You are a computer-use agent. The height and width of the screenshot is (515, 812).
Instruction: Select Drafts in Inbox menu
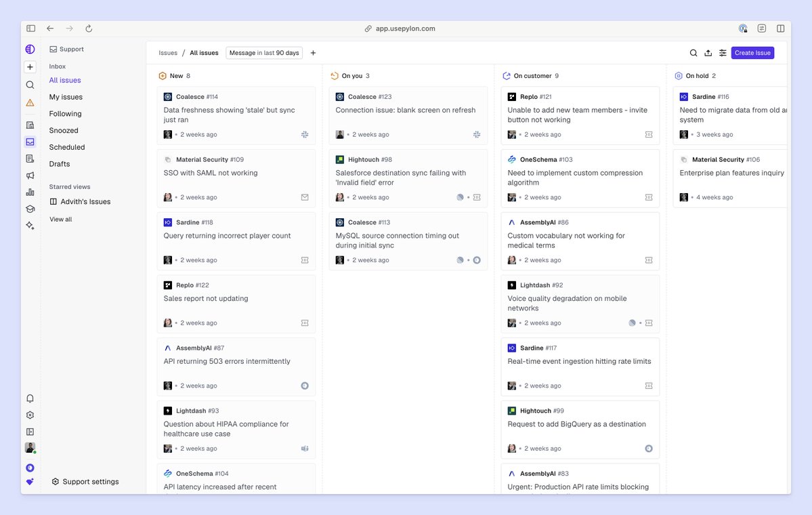(x=60, y=164)
